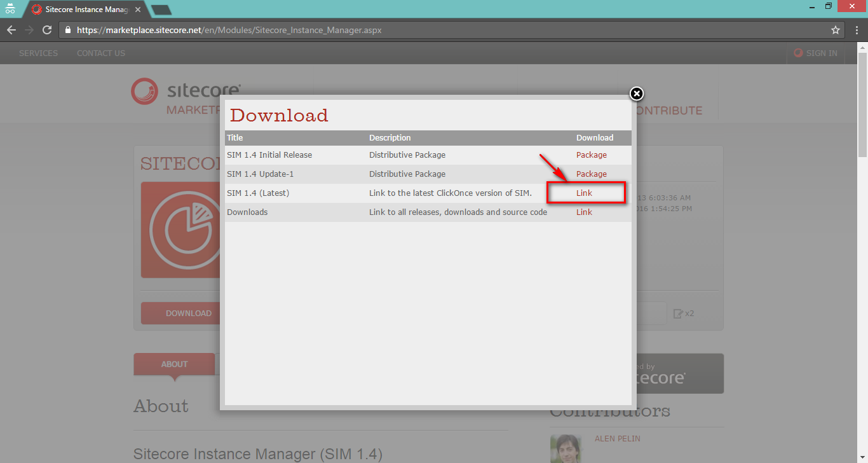The width and height of the screenshot is (868, 463).
Task: Open CONTACT US in the top navigation
Action: click(101, 53)
